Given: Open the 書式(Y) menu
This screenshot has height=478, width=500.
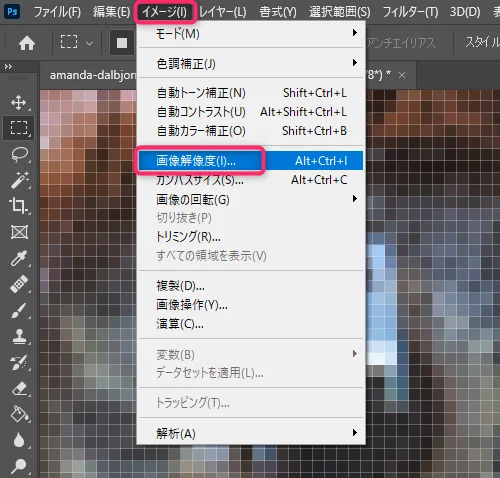Looking at the screenshot, I should [x=278, y=12].
